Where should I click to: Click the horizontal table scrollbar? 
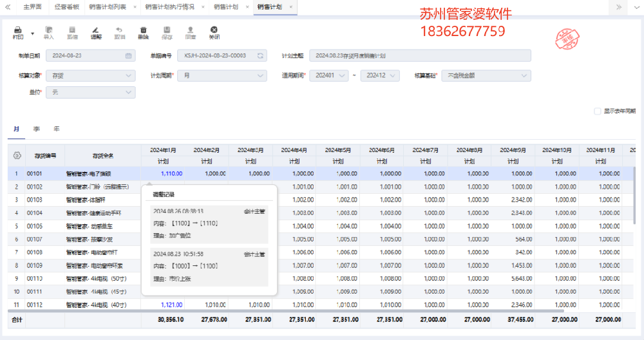(285, 312)
